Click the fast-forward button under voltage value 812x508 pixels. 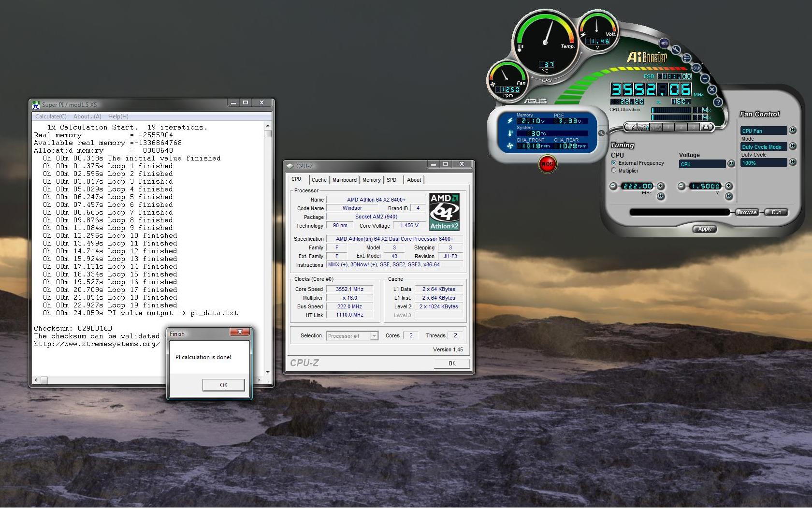pos(729,196)
